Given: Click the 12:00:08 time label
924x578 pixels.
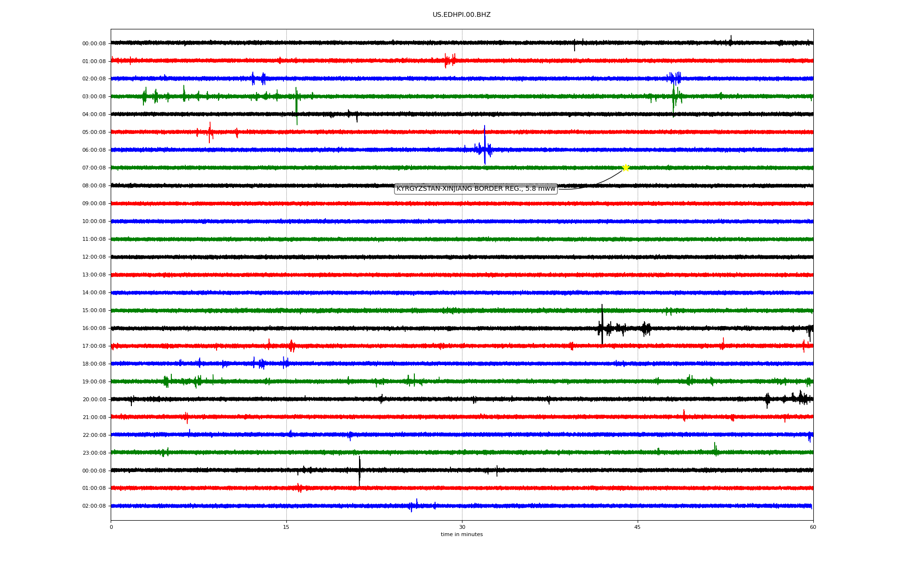Looking at the screenshot, I should pyautogui.click(x=94, y=257).
